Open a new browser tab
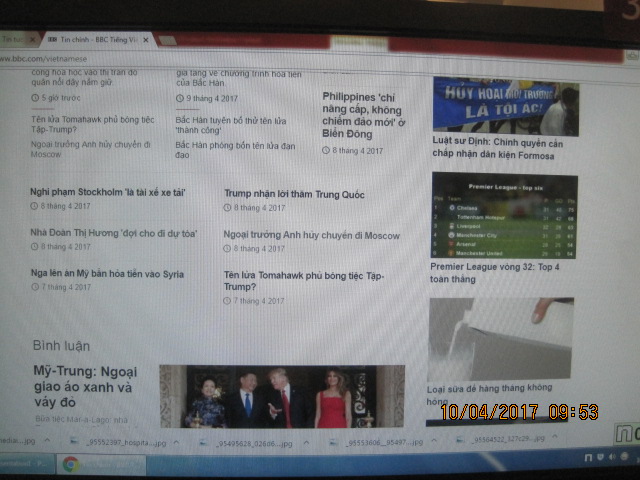 (x=167, y=40)
